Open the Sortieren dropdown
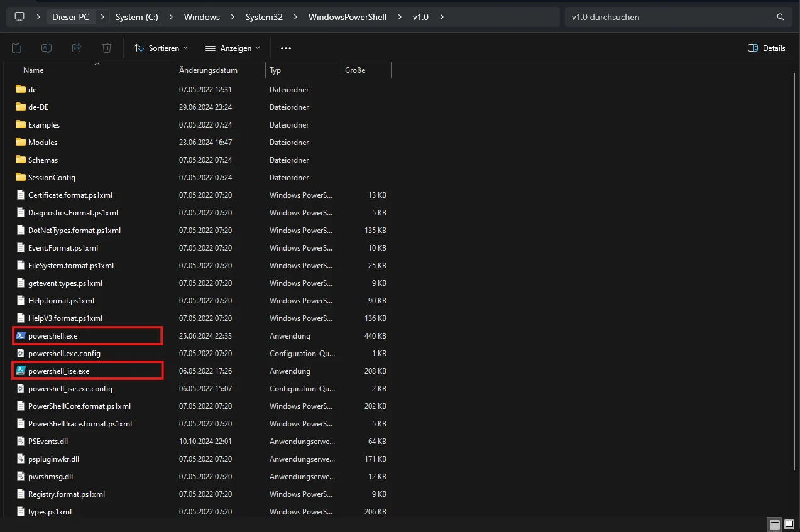 pyautogui.click(x=161, y=48)
